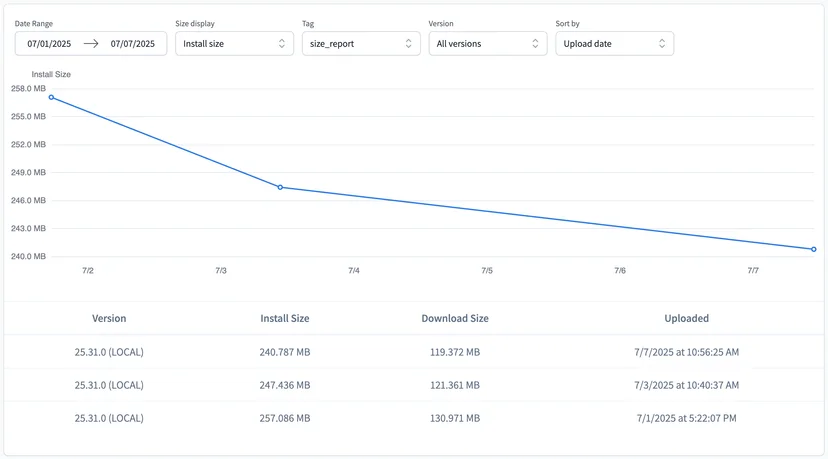Select the row with 240.787 MB install size
Image resolution: width=828 pixels, height=459 pixels.
click(x=414, y=352)
